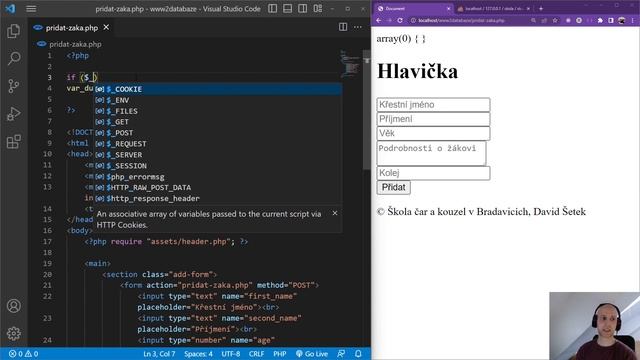Image resolution: width=640 pixels, height=360 pixels.
Task: Click the feedback icon in status bar
Action: click(341, 354)
